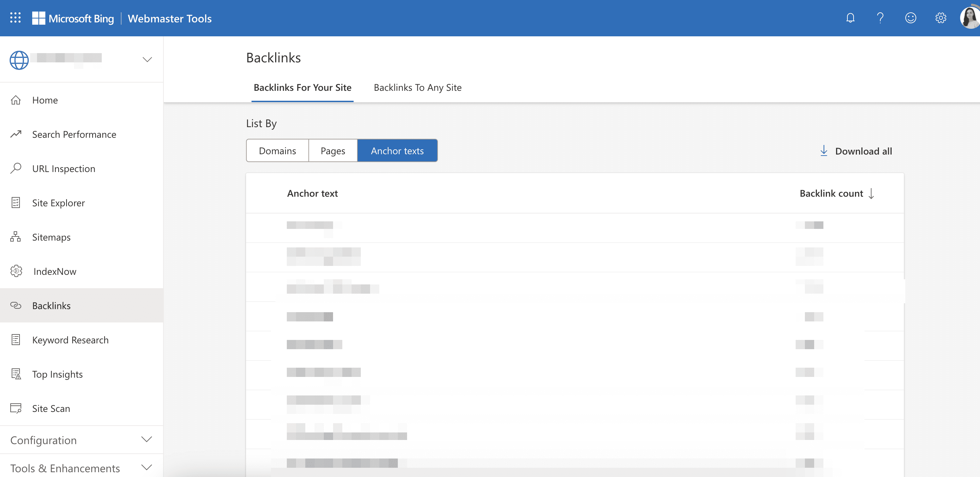Click the Search Performance sidebar icon
The width and height of the screenshot is (980, 477).
pos(17,133)
